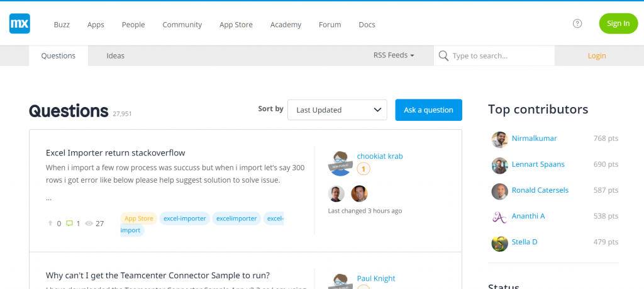Click the upvote arrow on Excel Importer question
Image resolution: width=644 pixels, height=289 pixels.
pyautogui.click(x=50, y=224)
